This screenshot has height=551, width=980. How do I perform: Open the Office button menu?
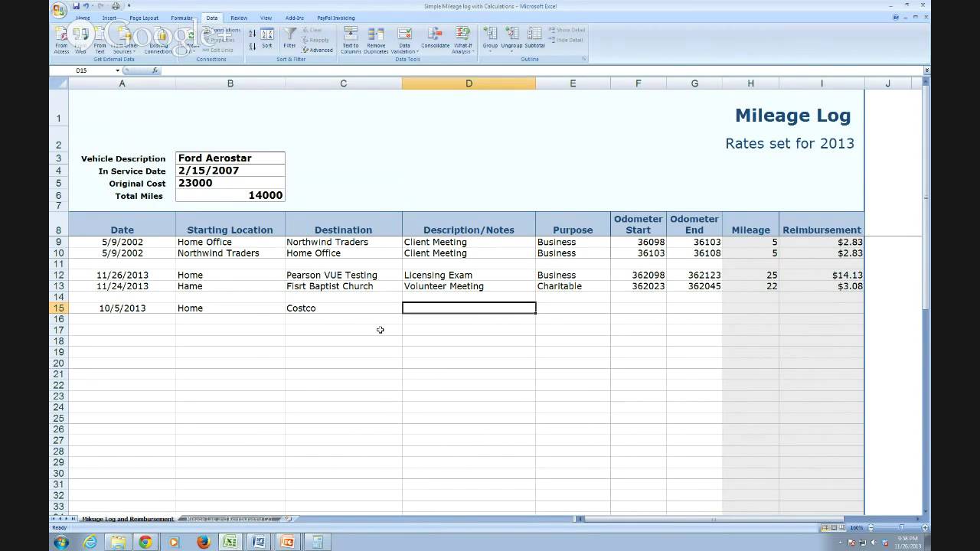[x=59, y=10]
